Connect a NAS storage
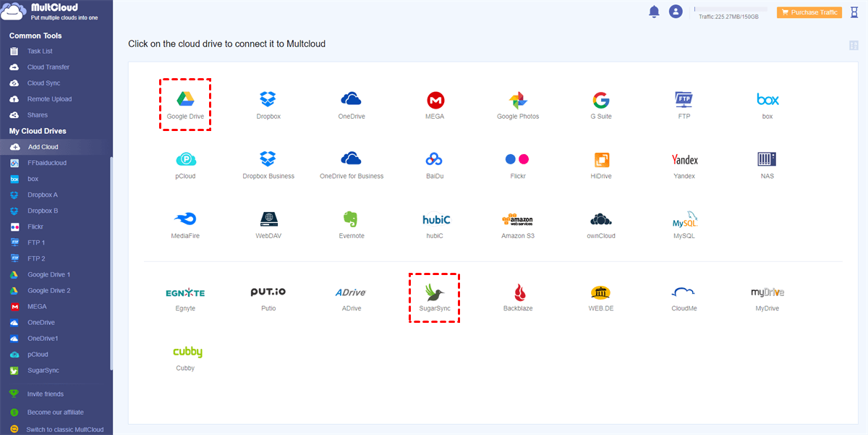The image size is (868, 435). point(767,165)
